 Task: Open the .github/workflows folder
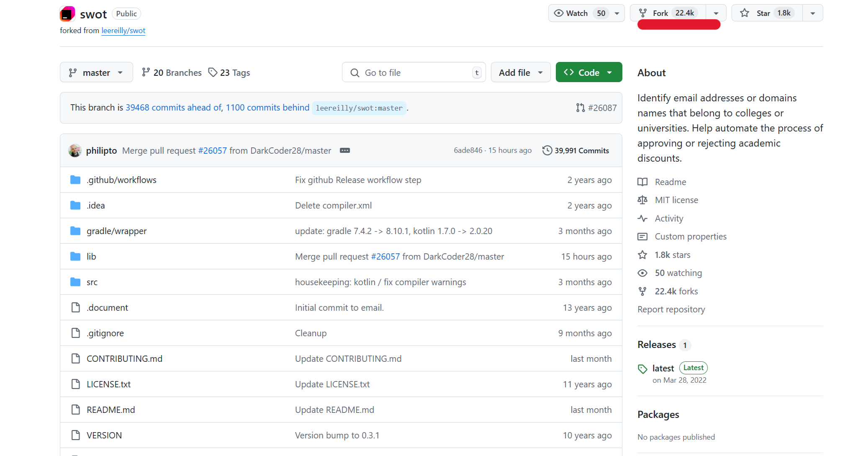coord(121,180)
